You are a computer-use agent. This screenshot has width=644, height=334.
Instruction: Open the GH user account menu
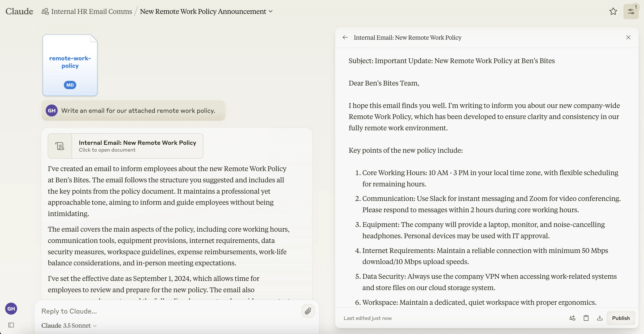[11, 309]
